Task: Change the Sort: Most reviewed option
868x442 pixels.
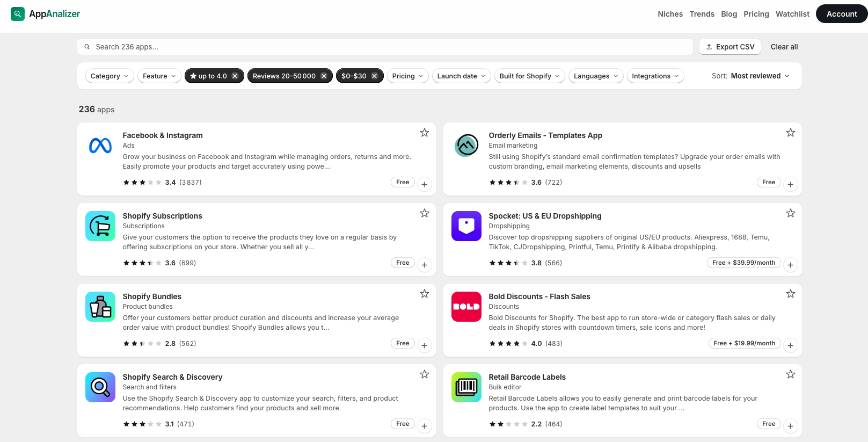Action: point(751,76)
